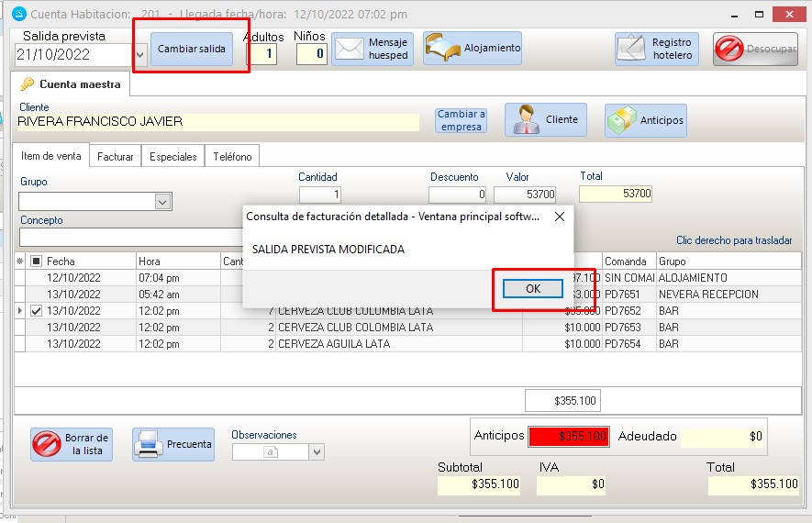Click the Desocupar prohibition icon
The height and width of the screenshot is (523, 812).
(729, 50)
